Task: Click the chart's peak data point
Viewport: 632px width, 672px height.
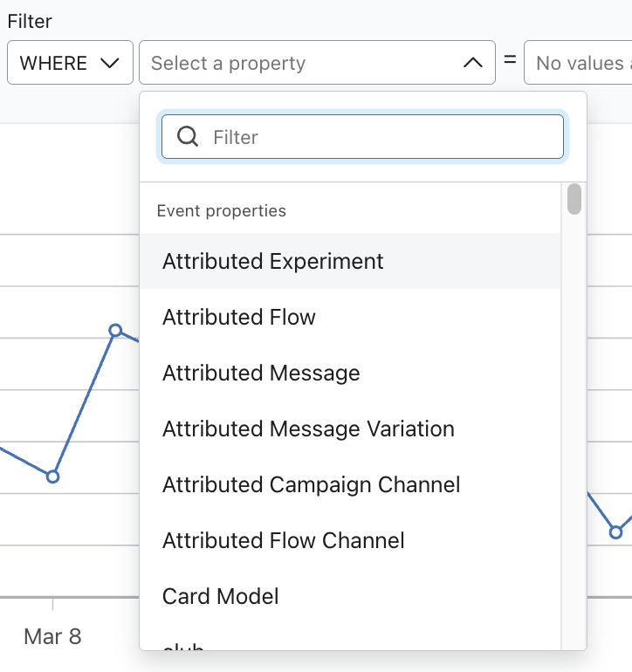Action: tap(115, 330)
